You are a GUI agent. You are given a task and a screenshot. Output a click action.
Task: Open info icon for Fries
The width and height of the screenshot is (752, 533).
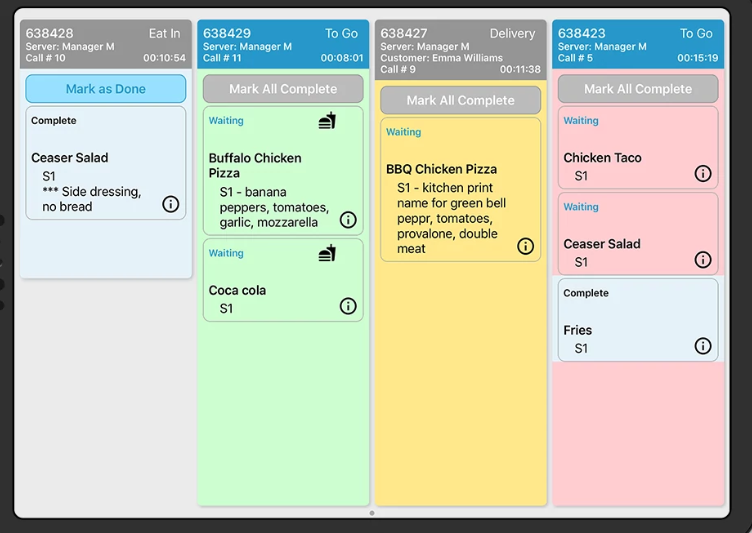(703, 346)
